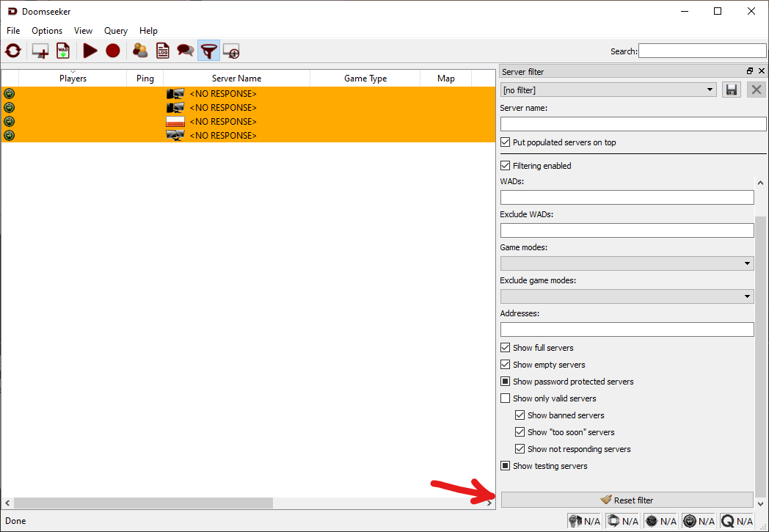Screen dimensions: 769x532
Task: Click the 'Exclude WADs' input field
Action: 627,230
